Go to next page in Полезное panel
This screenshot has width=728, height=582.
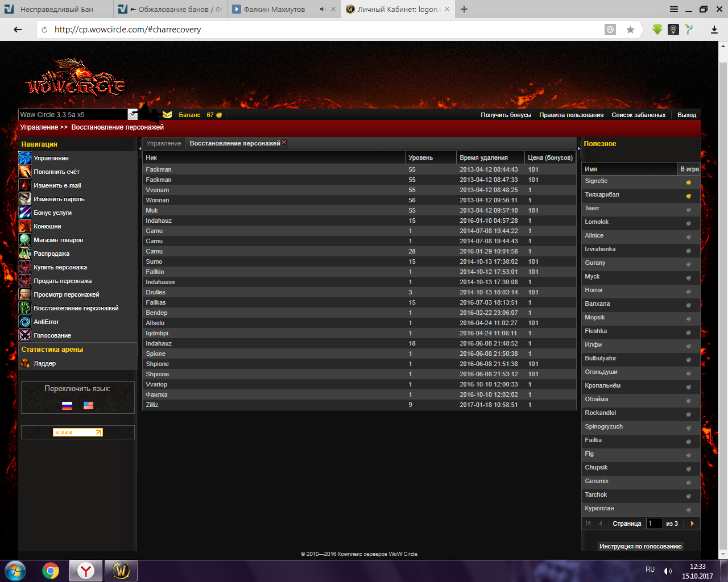(692, 523)
